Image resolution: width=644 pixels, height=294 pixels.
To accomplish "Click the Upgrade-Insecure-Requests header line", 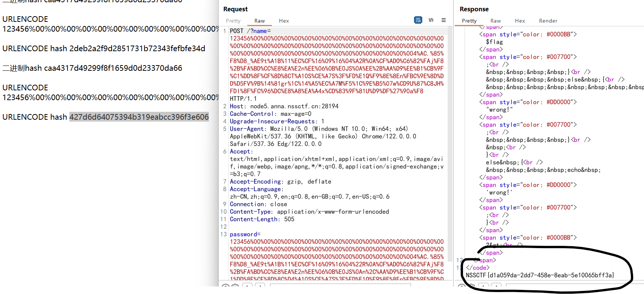I will [x=277, y=121].
